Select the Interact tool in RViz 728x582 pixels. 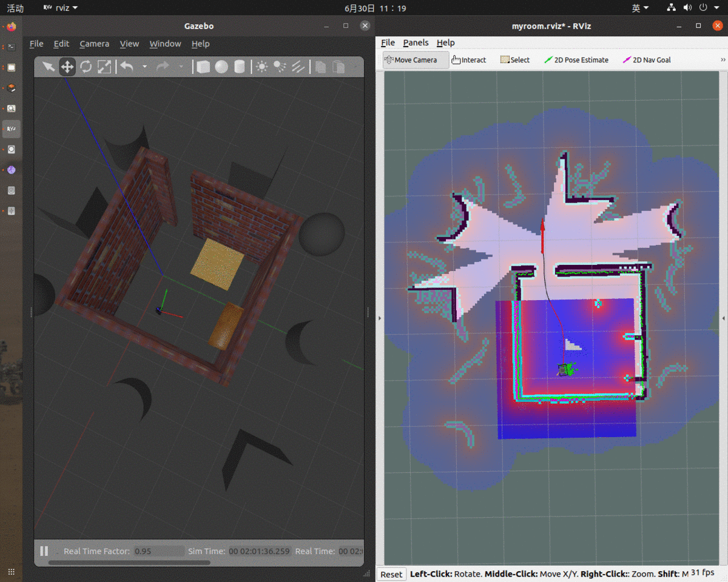click(x=469, y=60)
